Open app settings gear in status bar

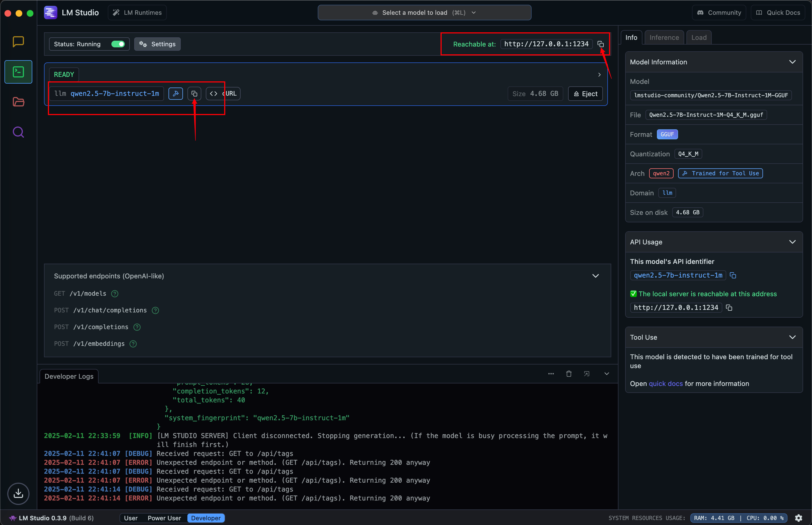(798, 518)
